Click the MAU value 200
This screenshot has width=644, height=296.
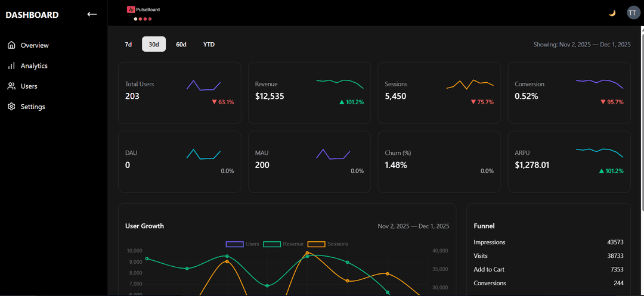coord(262,165)
